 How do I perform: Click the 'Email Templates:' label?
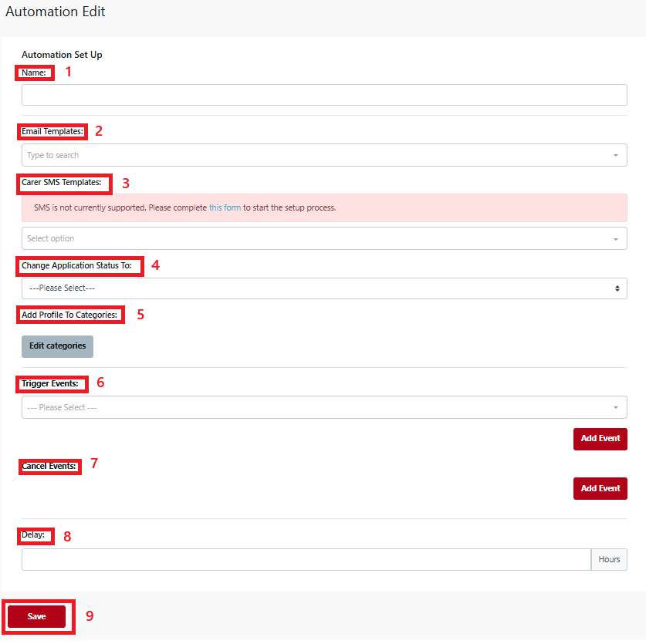pos(52,132)
